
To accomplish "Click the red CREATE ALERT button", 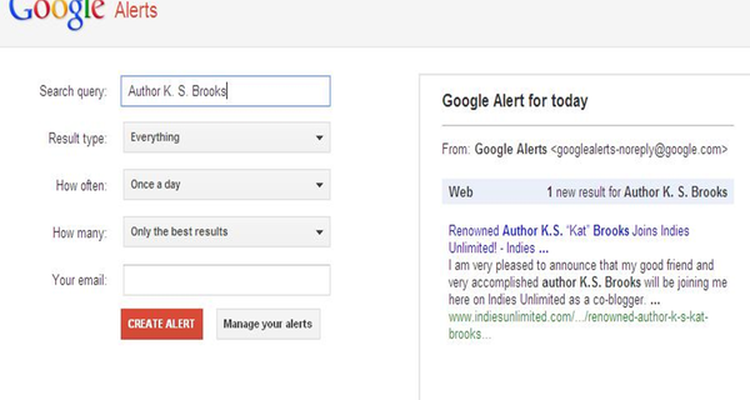I will 162,324.
